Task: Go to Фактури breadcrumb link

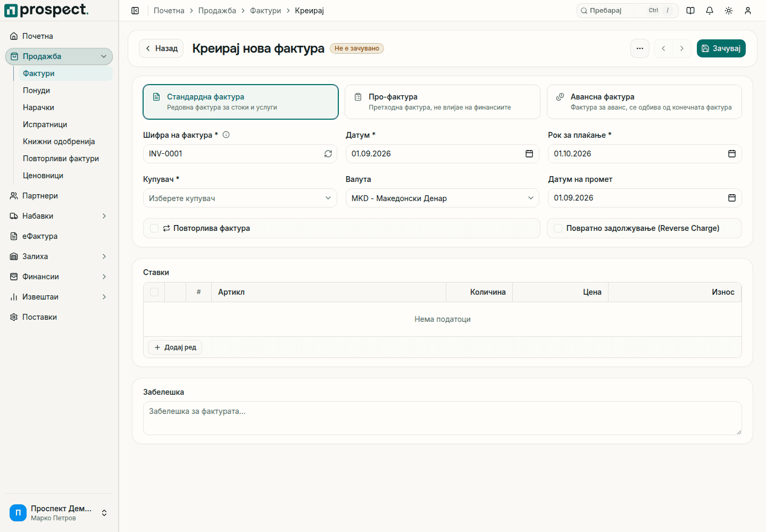Action: [x=265, y=11]
